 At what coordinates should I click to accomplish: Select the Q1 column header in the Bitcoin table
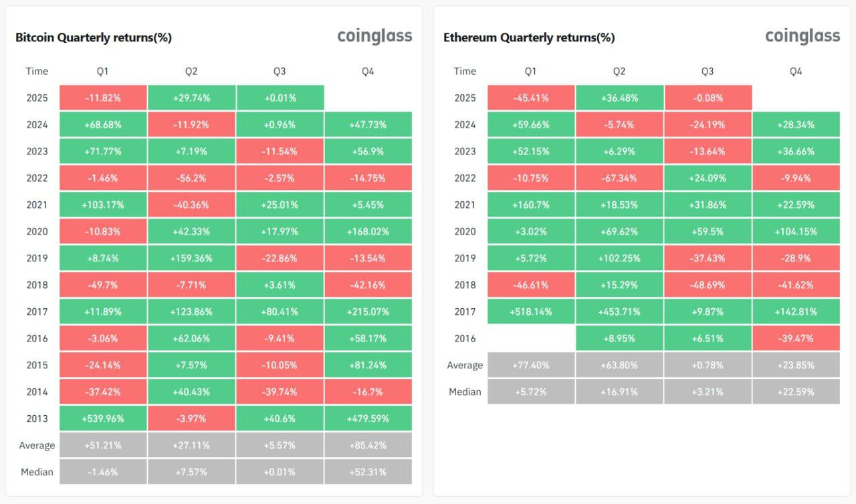click(102, 71)
